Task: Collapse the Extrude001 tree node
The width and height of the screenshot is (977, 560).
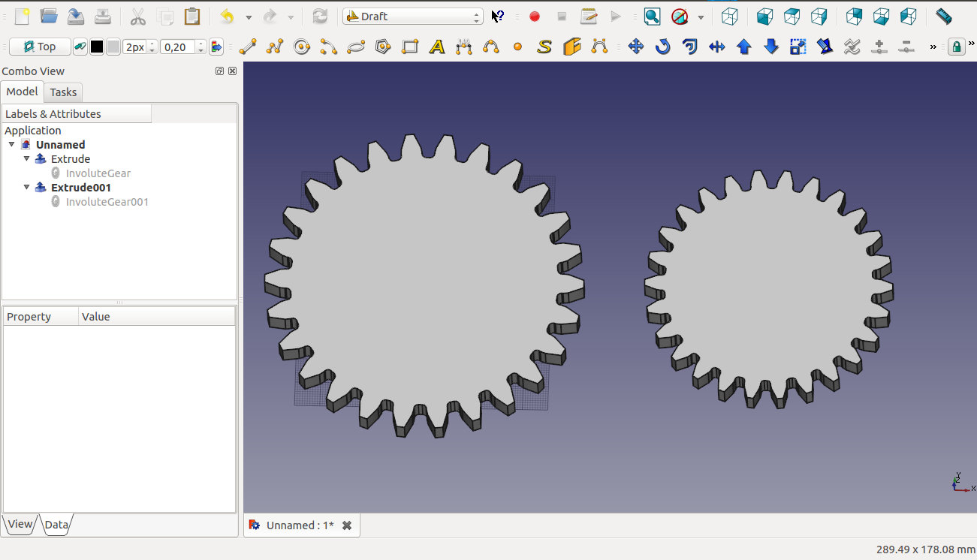Action: (27, 187)
